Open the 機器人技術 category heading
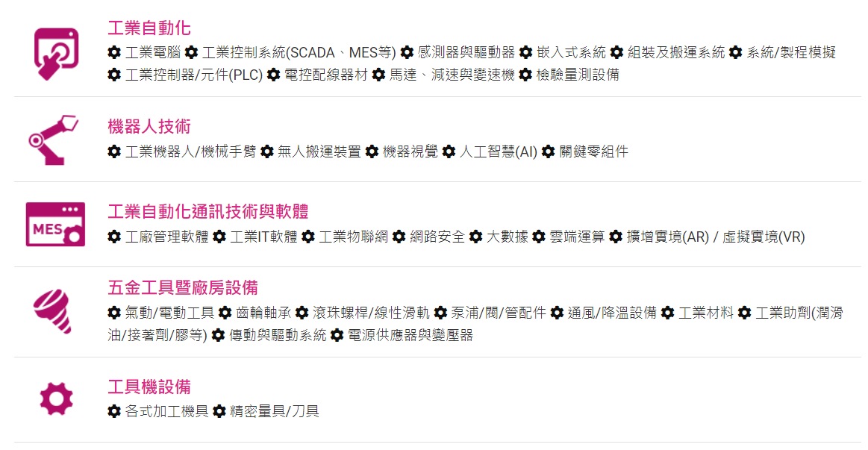 tap(149, 127)
